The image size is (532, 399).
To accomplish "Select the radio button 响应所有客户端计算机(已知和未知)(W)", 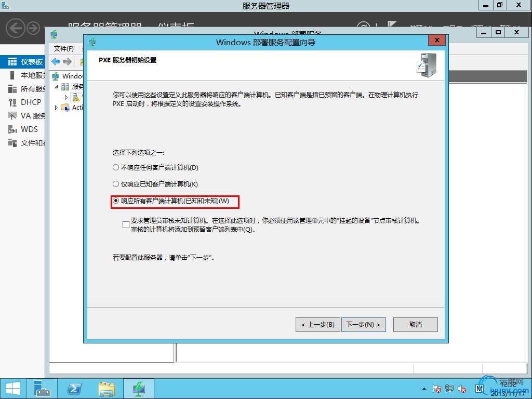I will (x=116, y=201).
